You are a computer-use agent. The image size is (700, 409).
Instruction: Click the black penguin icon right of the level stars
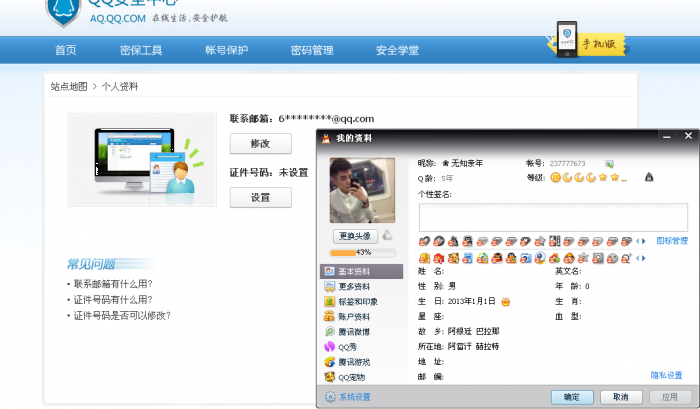click(x=649, y=177)
